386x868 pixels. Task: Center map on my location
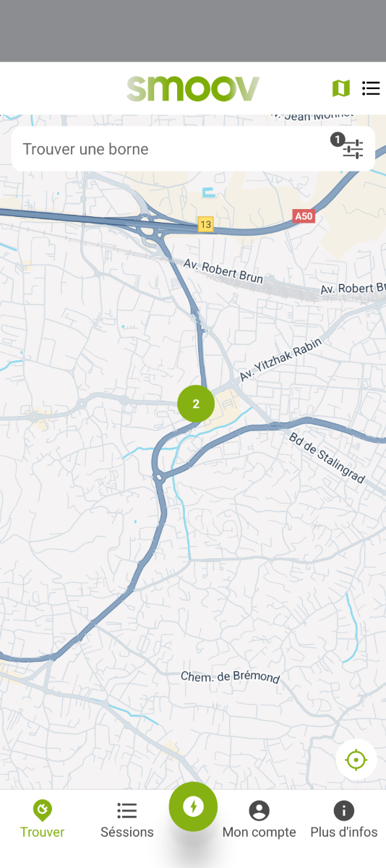coord(356,760)
